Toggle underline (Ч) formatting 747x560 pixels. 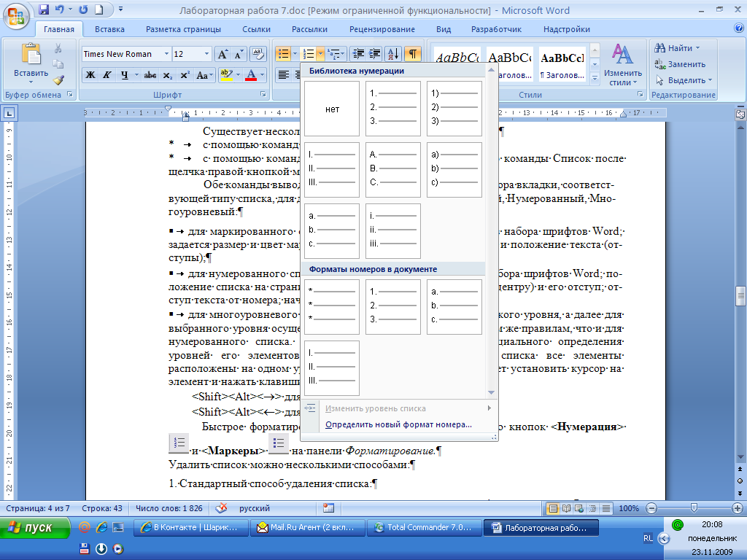pos(124,75)
